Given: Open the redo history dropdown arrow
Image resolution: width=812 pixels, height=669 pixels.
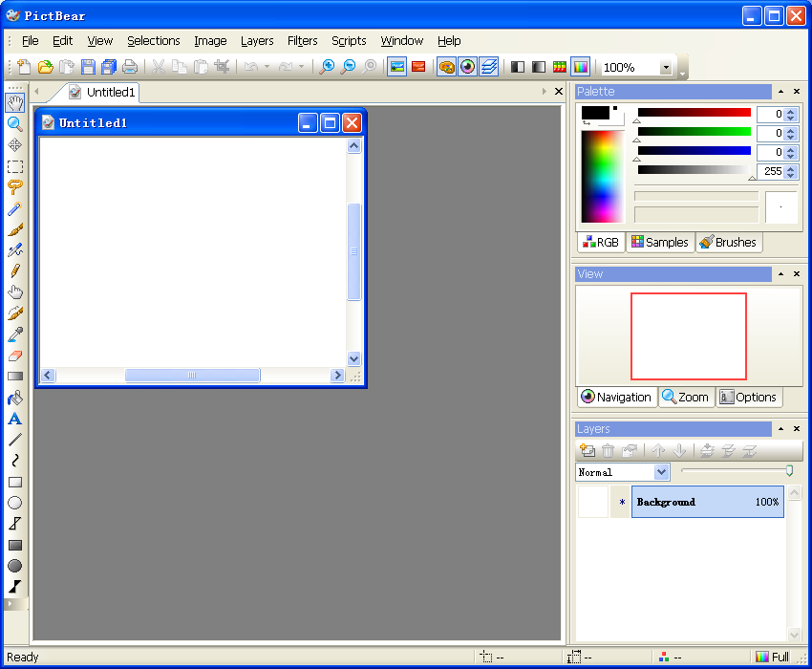Looking at the screenshot, I should coord(301,67).
